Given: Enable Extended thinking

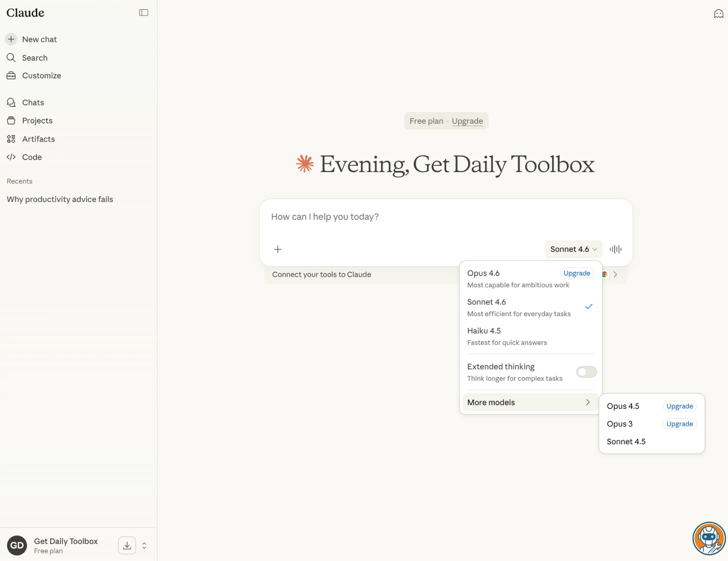Looking at the screenshot, I should 586,372.
